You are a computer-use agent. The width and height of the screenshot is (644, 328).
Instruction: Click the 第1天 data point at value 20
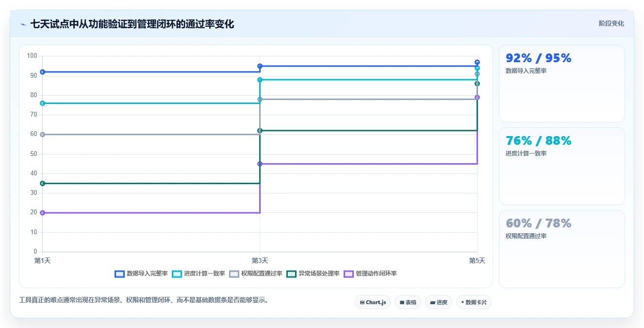pos(43,213)
